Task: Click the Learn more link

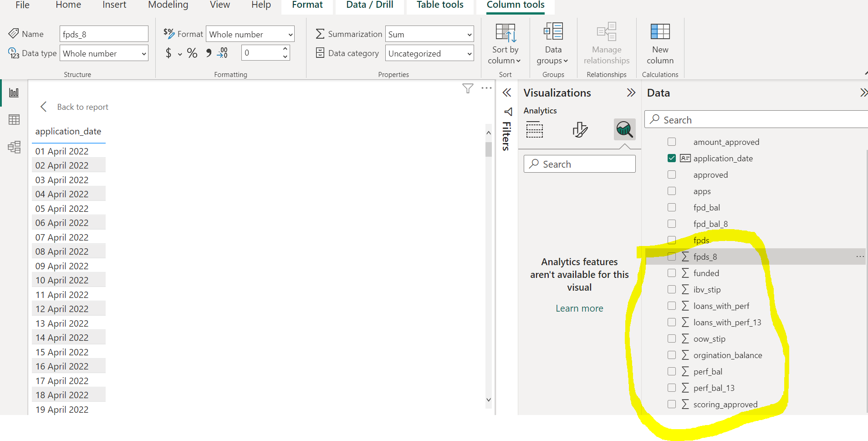Action: (x=579, y=308)
